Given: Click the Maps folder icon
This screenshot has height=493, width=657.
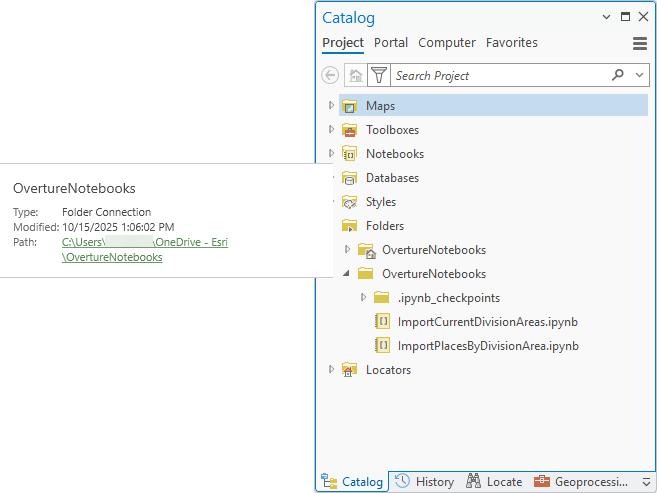Looking at the screenshot, I should click(x=349, y=106).
